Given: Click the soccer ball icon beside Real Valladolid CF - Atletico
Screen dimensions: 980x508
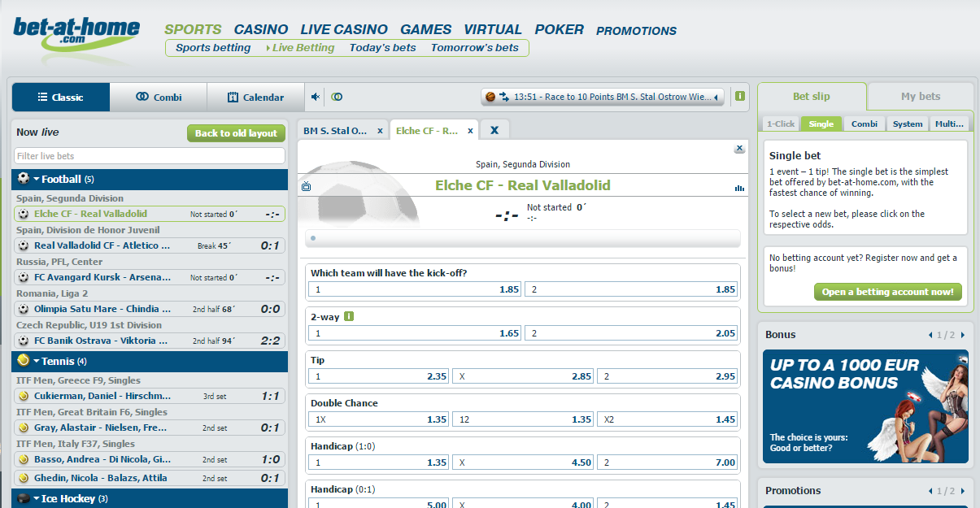Looking at the screenshot, I should [x=24, y=245].
